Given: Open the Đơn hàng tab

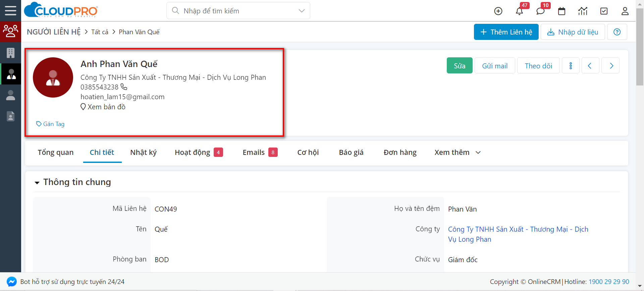Looking at the screenshot, I should [400, 153].
